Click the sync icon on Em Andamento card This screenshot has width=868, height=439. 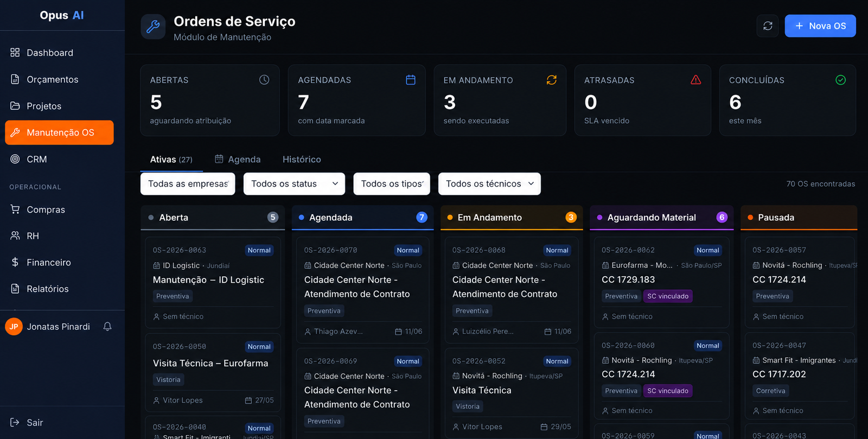click(552, 80)
